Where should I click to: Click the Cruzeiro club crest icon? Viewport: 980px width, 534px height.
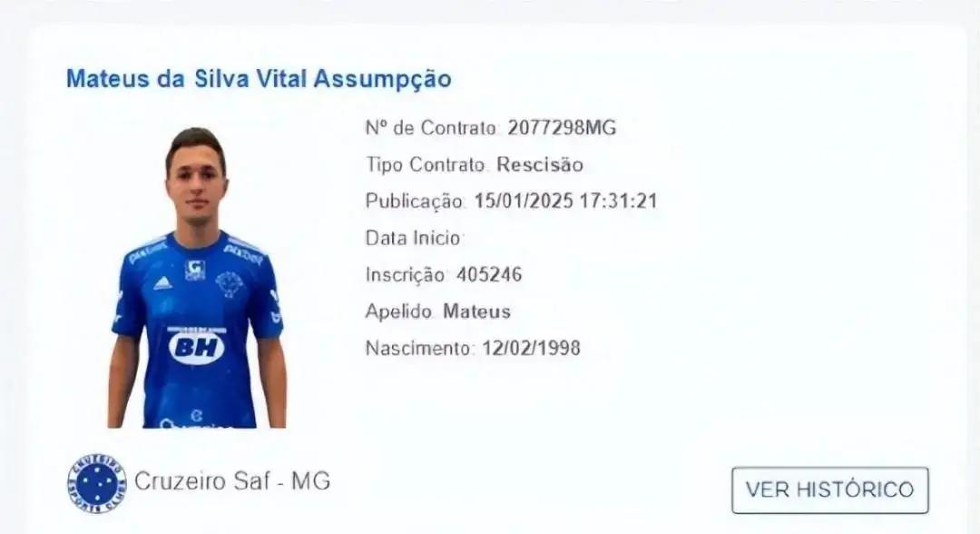[97, 483]
